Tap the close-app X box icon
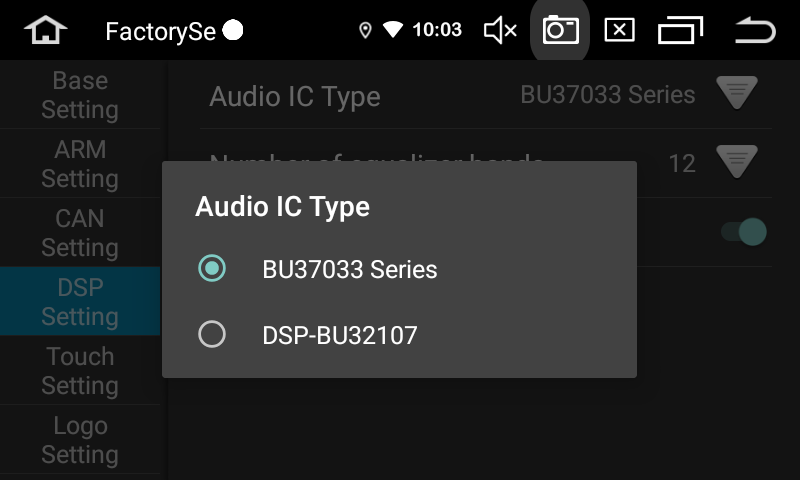 [x=620, y=31]
